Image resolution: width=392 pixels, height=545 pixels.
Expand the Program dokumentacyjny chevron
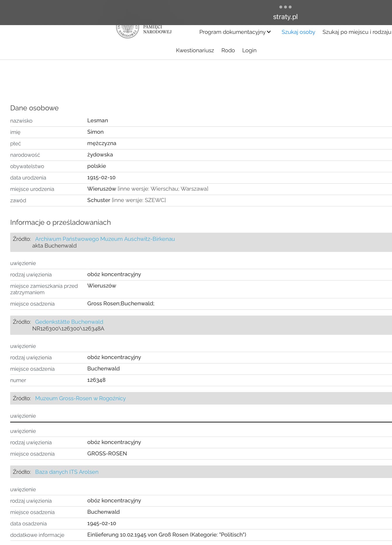coord(269,32)
